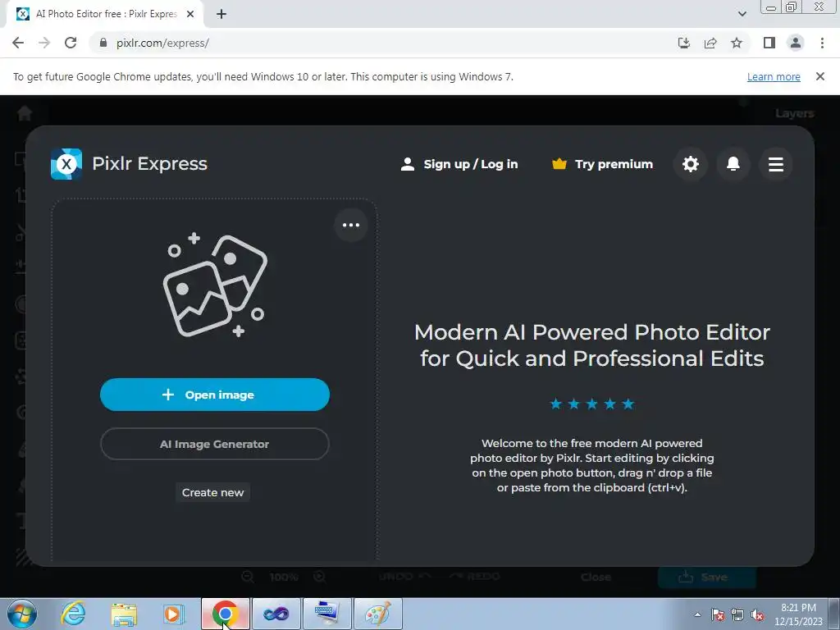840x630 pixels.
Task: Click the muted volume tray icon
Action: [x=757, y=614]
